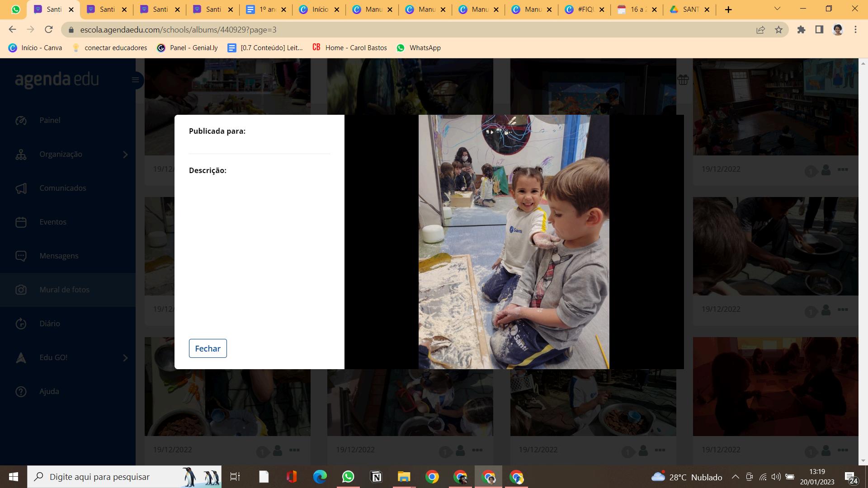Select the Mural de fotos camera icon
The height and width of the screenshot is (488, 868).
tap(21, 290)
